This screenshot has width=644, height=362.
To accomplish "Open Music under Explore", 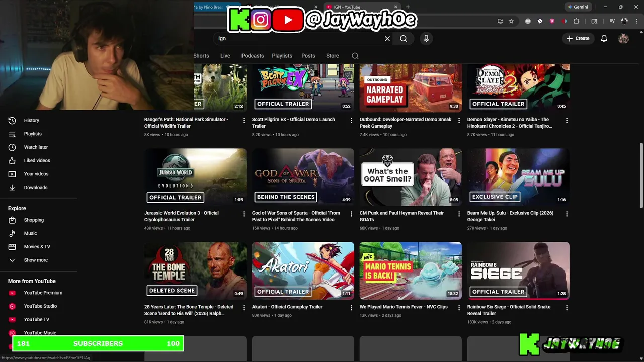I will [x=30, y=233].
